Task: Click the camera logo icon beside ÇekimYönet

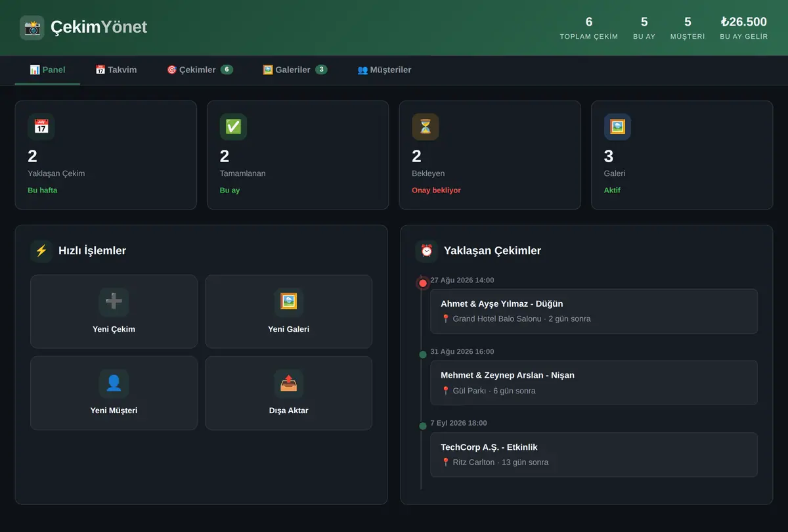Action: pyautogui.click(x=32, y=28)
